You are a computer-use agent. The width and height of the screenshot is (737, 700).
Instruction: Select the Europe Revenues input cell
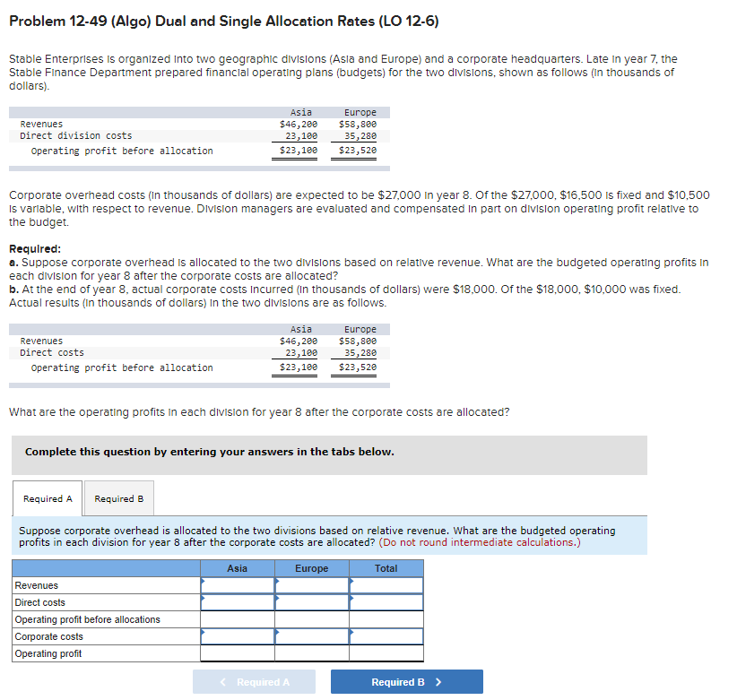(312, 585)
